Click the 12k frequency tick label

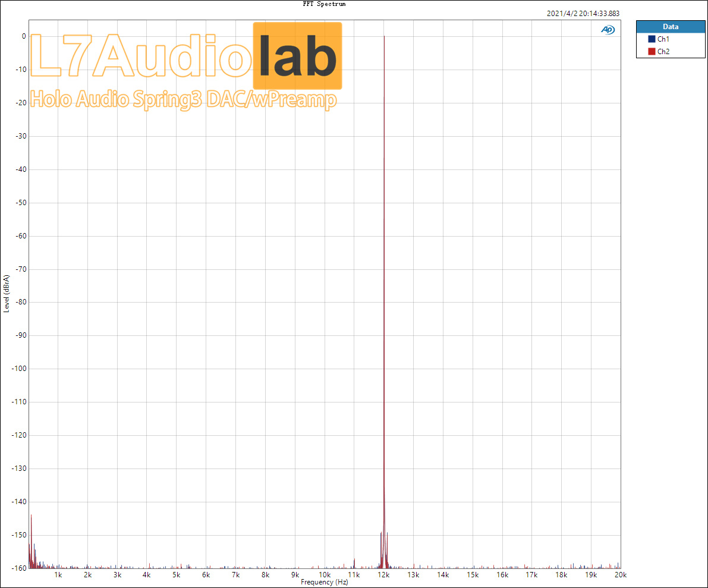click(383, 575)
